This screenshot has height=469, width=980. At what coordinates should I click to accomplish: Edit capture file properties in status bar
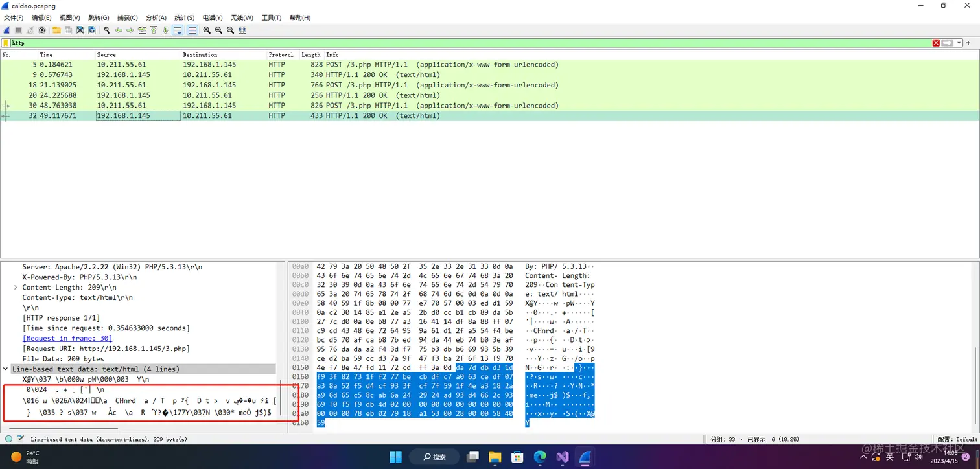[20, 439]
